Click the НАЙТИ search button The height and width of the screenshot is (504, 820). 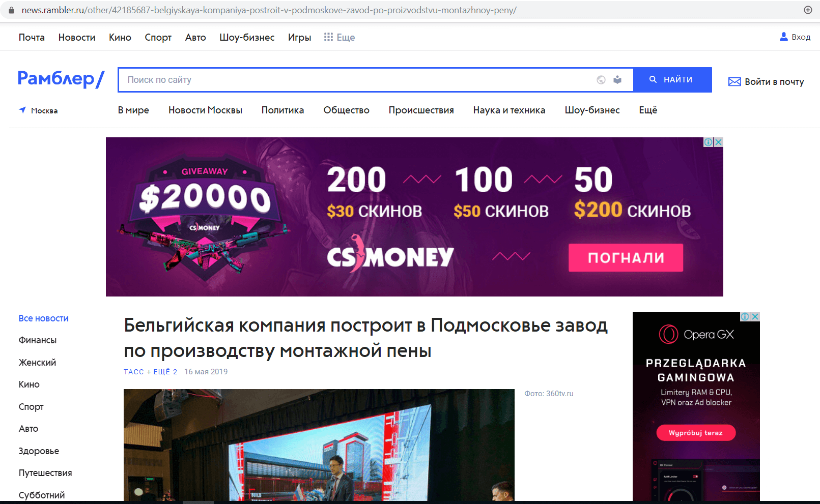(x=672, y=80)
